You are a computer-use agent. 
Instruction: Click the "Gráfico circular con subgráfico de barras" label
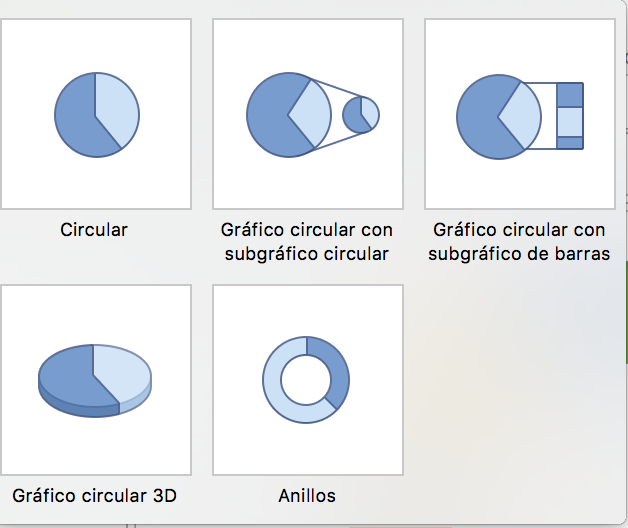pos(519,242)
